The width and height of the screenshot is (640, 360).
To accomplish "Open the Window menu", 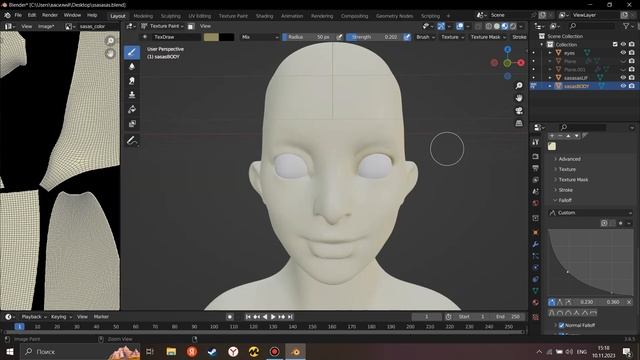I will tap(72, 15).
